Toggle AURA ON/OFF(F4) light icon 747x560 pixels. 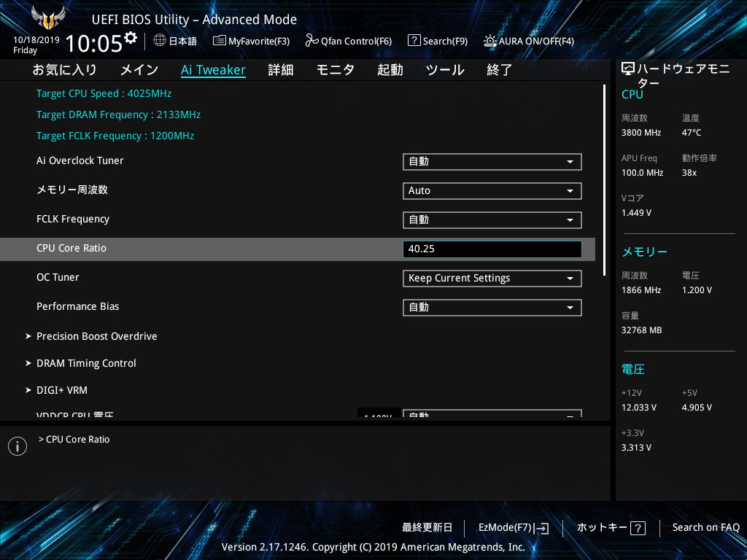coord(489,41)
